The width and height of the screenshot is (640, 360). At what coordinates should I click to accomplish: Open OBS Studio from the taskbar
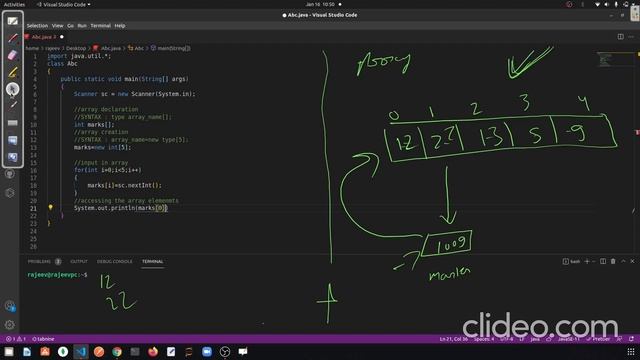[225, 351]
